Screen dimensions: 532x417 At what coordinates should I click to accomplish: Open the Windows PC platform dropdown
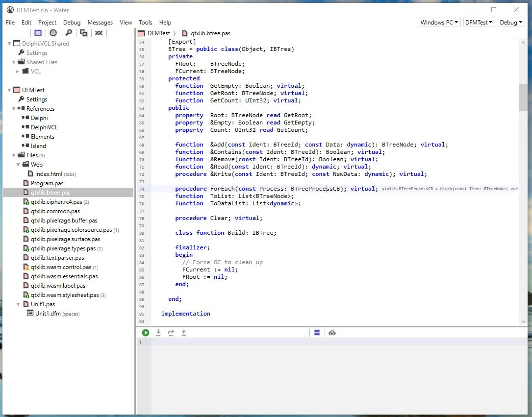tap(440, 22)
